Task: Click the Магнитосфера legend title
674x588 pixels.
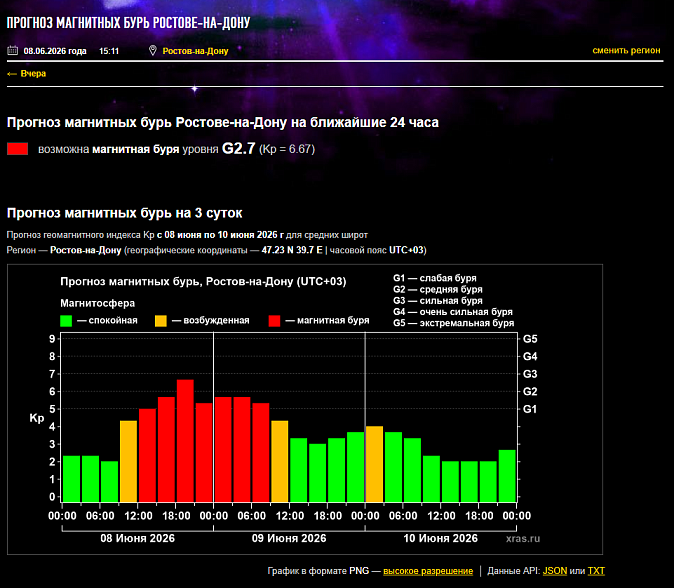Action: click(x=98, y=303)
